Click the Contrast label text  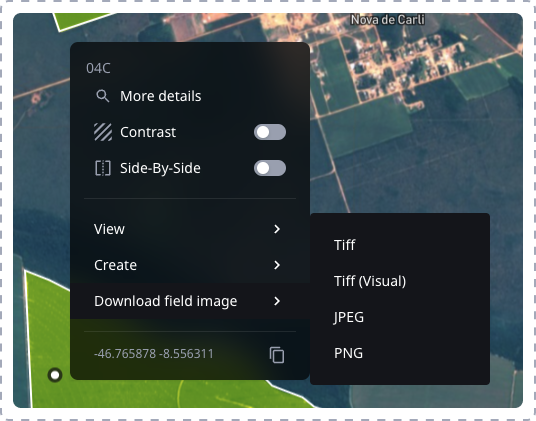(x=148, y=132)
